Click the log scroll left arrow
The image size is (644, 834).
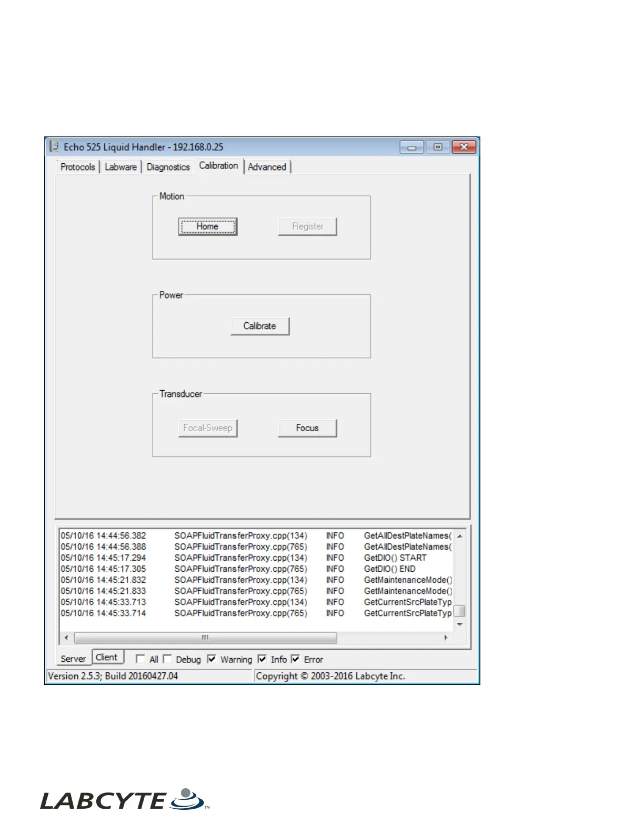(66, 638)
